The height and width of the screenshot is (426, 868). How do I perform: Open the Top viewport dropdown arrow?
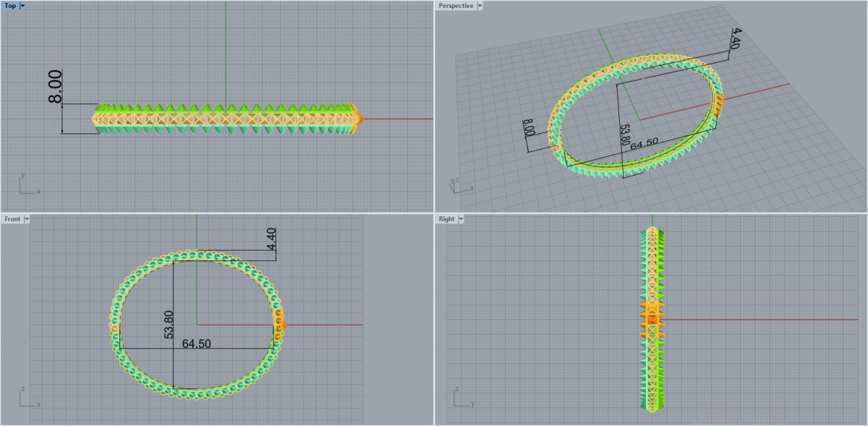[x=23, y=5]
